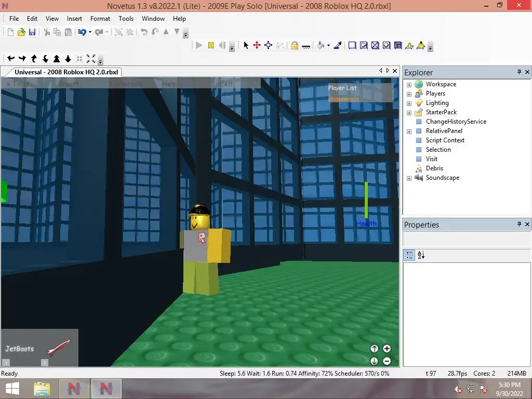Open the Window menu
This screenshot has width=532, height=399.
(x=153, y=19)
